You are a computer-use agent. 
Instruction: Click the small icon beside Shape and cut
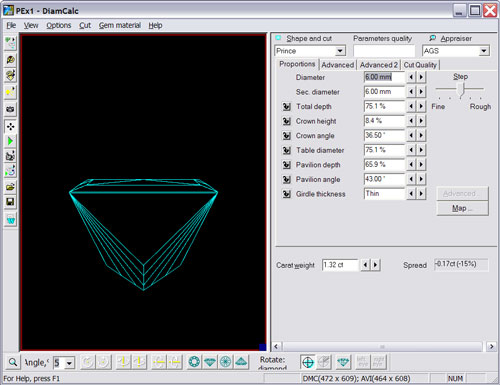pyautogui.click(x=278, y=38)
